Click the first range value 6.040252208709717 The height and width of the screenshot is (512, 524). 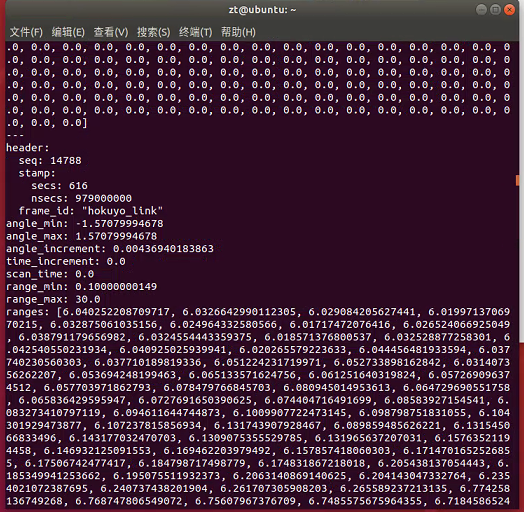(x=116, y=312)
